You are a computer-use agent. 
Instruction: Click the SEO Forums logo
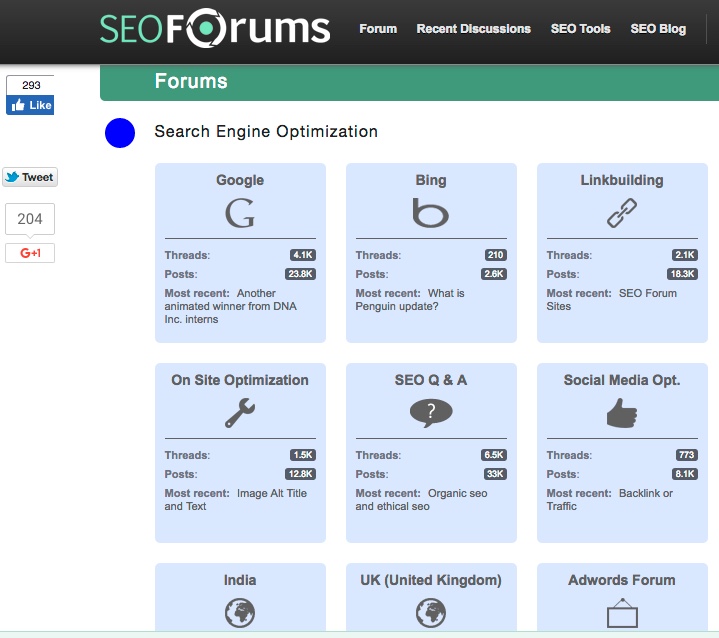(215, 29)
